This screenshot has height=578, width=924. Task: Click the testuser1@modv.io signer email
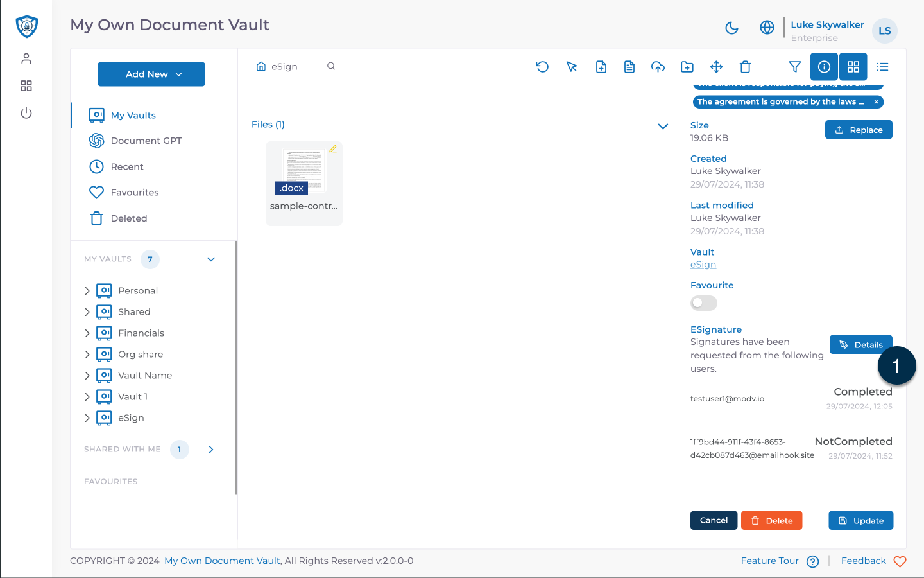(727, 399)
